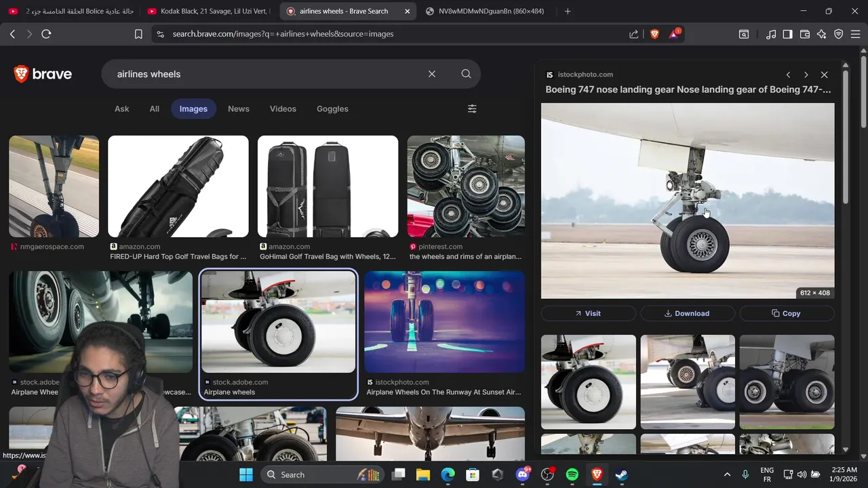Go to next image in preview panel
Viewport: 868px width, 488px height.
tap(806, 75)
